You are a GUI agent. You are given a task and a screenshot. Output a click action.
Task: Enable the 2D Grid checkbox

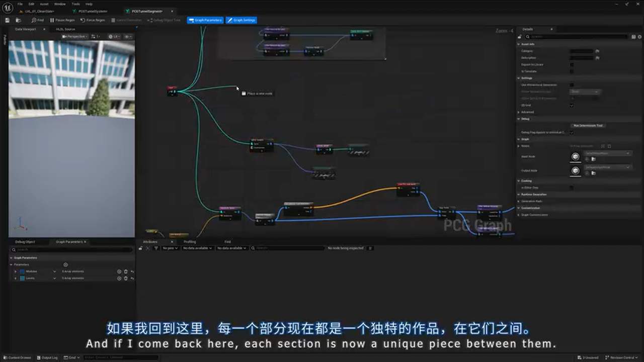(x=571, y=105)
